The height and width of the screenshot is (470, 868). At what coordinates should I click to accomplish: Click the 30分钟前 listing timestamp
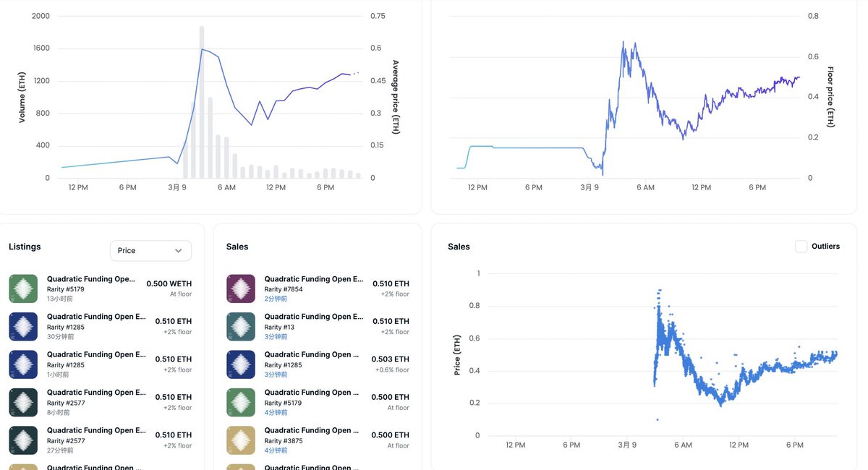[x=60, y=337]
